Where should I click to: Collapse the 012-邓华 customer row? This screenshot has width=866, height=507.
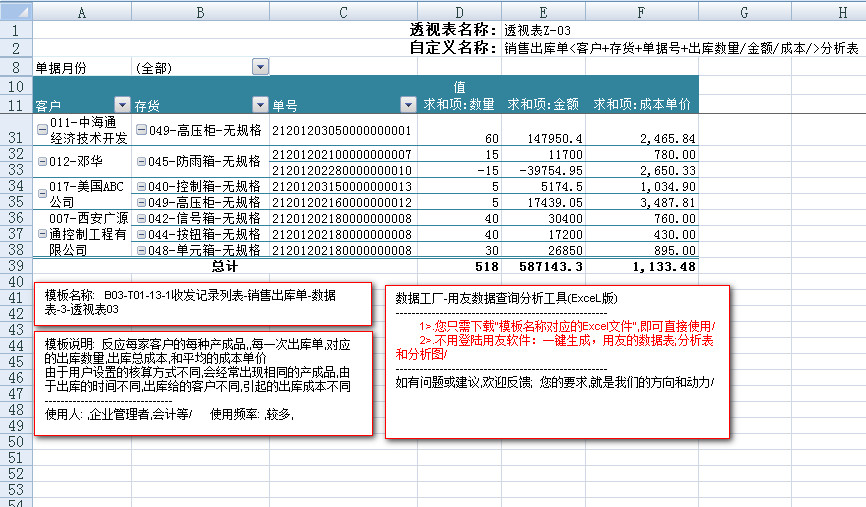[x=41, y=160]
